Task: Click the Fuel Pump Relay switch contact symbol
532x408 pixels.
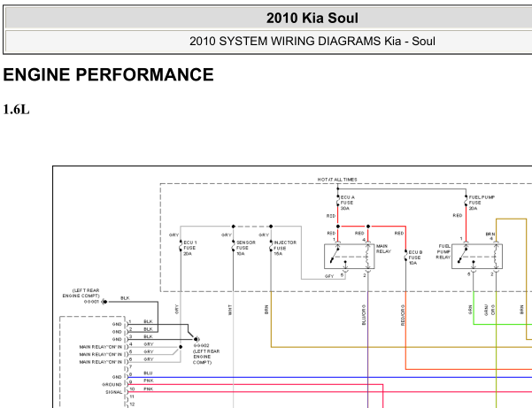Action: (x=462, y=255)
